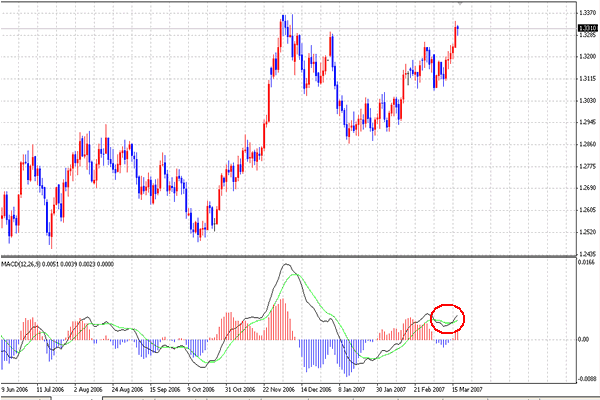The height and width of the screenshot is (400, 600).
Task: Click the 1.2690 price axis label
Action: 587,188
